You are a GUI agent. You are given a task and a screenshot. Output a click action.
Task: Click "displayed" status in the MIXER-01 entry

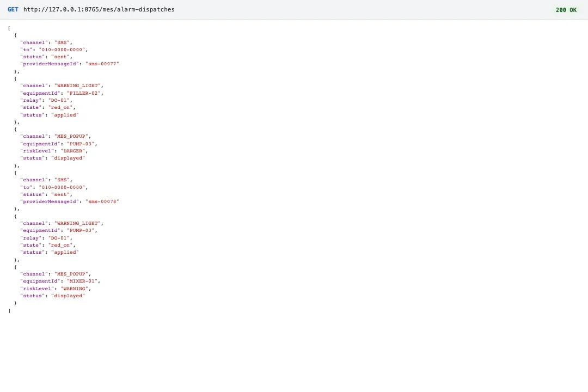click(68, 296)
